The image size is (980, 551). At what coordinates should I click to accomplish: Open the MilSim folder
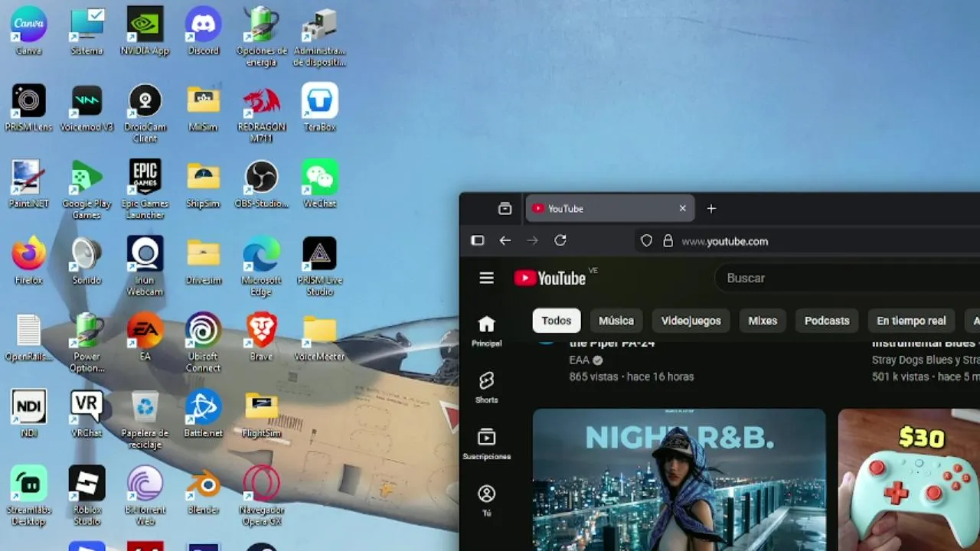(x=203, y=108)
